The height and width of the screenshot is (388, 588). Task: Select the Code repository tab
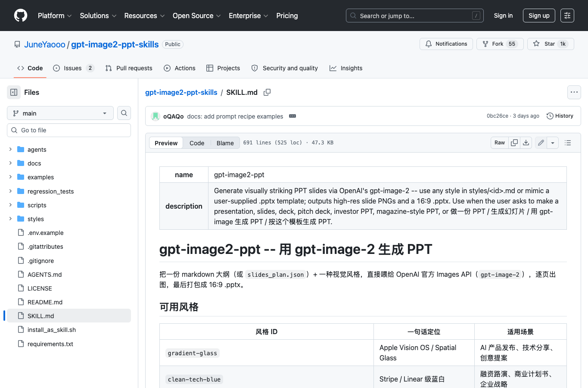tap(30, 68)
